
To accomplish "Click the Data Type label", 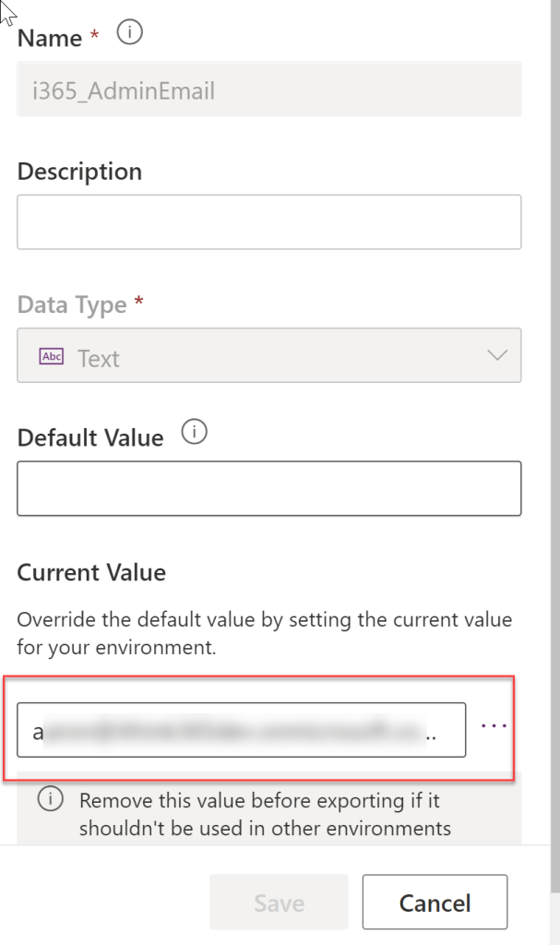I will [x=72, y=305].
